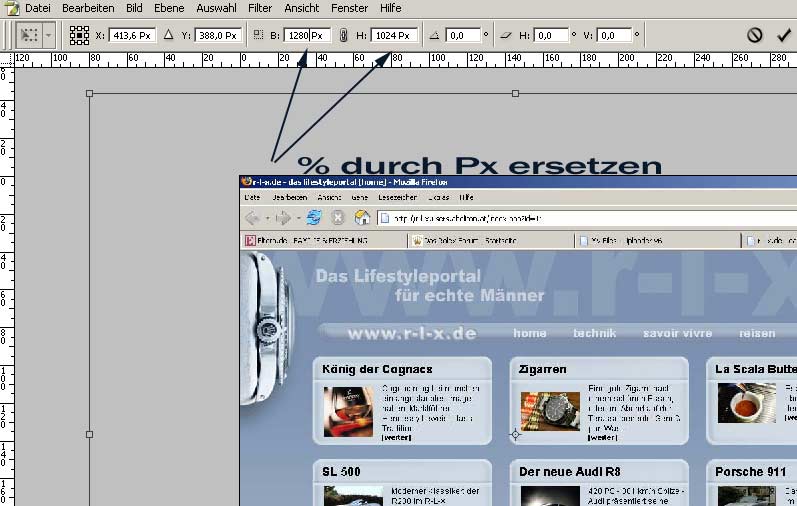Click the top-middle transform handle
This screenshot has height=506, width=797.
515,94
